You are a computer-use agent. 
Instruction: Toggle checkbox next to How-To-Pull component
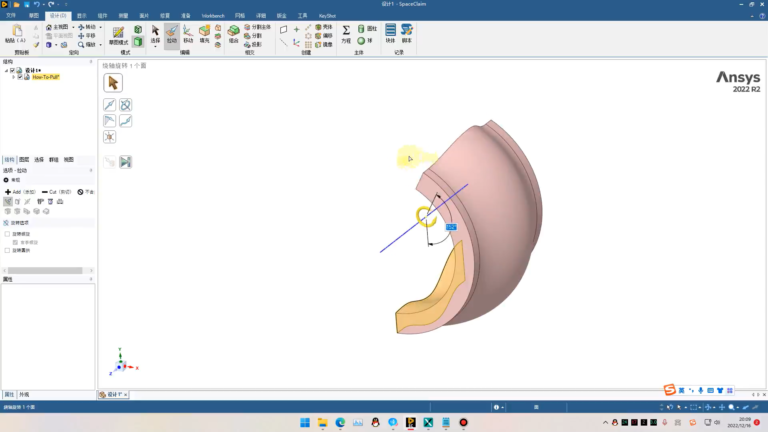(20, 77)
